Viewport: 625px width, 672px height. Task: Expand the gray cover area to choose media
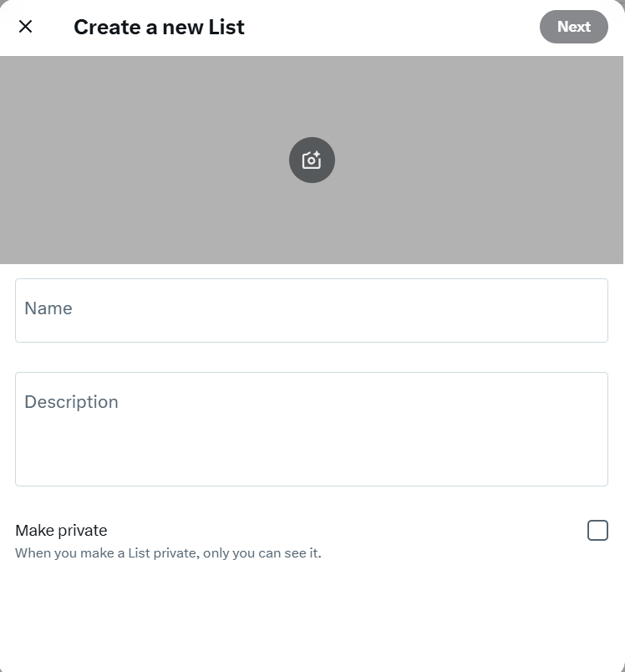(x=312, y=209)
